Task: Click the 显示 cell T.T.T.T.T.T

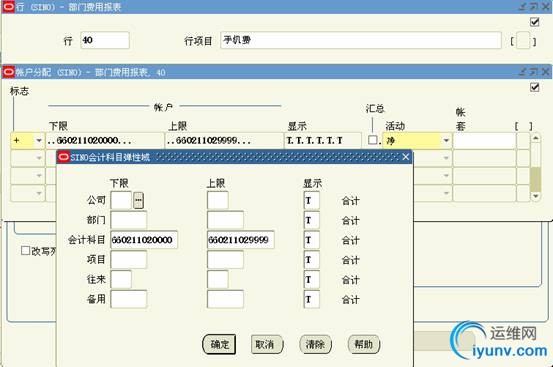Action: pyautogui.click(x=323, y=140)
